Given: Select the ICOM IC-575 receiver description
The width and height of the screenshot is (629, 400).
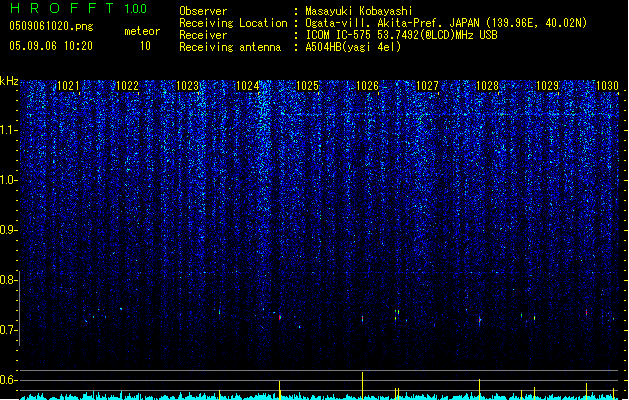Looking at the screenshot, I should pos(401,35).
